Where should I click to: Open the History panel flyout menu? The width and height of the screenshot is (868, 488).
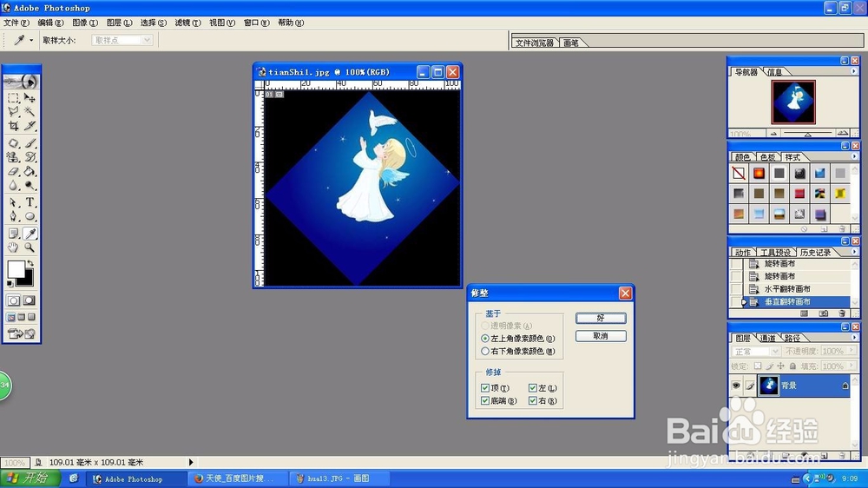pos(853,252)
